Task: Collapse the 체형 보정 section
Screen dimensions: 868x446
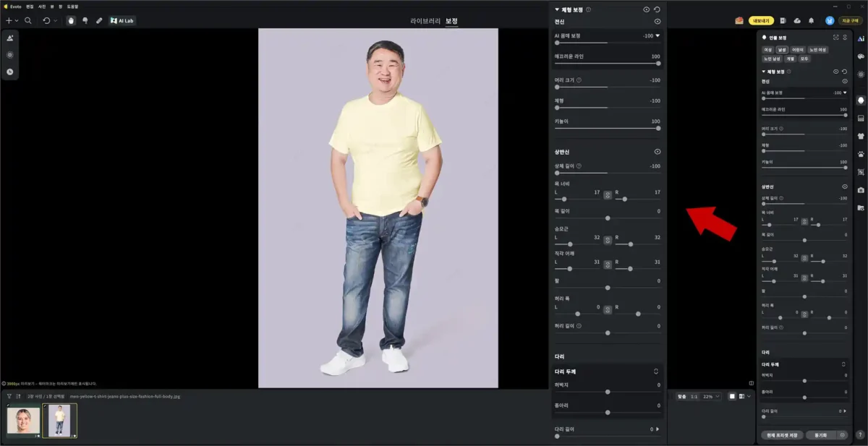Action: pos(762,72)
